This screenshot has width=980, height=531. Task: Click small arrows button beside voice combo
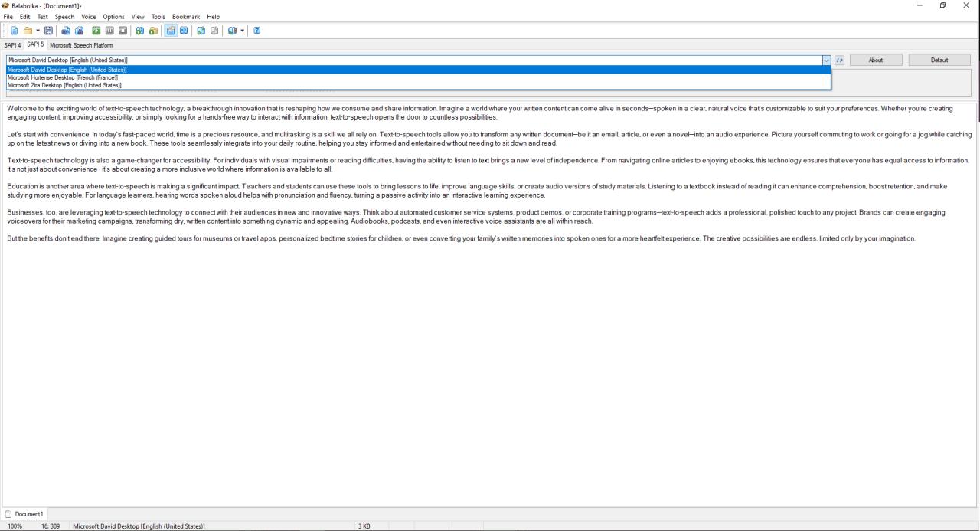(839, 60)
